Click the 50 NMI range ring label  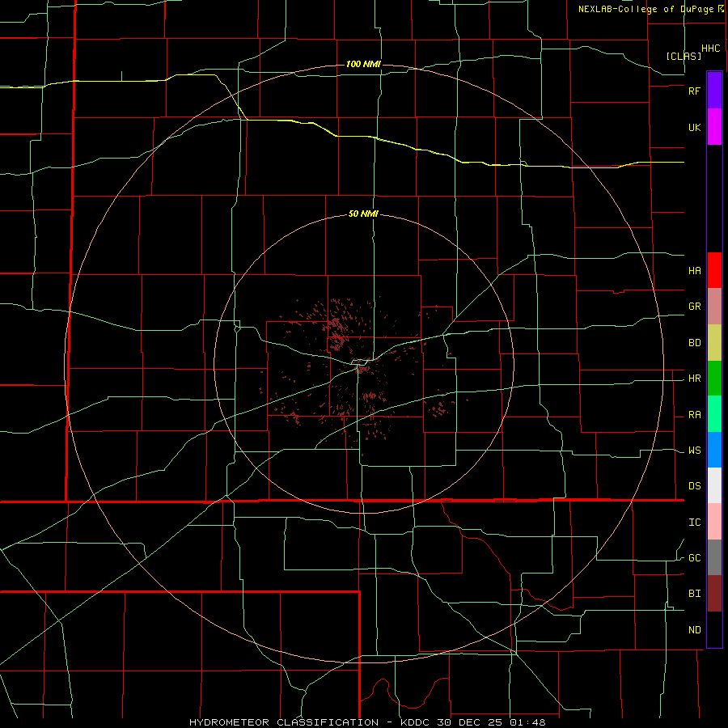tap(363, 214)
